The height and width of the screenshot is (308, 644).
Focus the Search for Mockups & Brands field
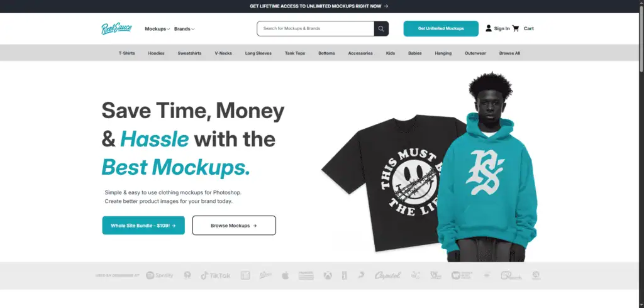316,29
